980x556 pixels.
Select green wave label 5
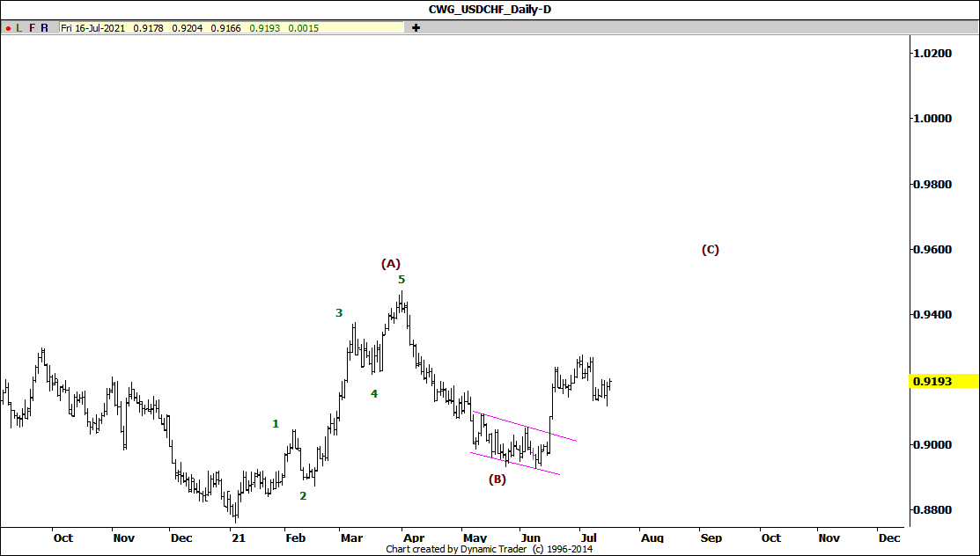coord(402,279)
